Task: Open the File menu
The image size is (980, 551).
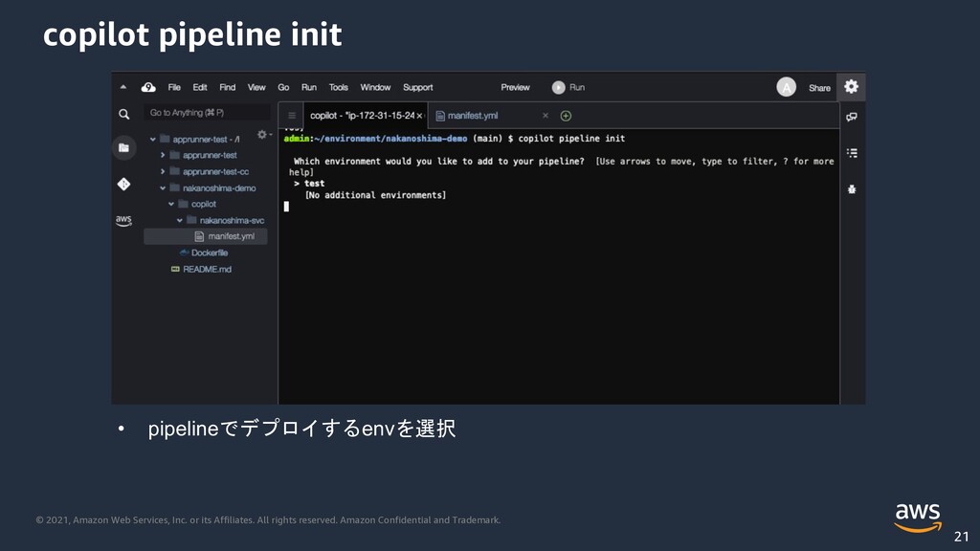Action: point(174,87)
